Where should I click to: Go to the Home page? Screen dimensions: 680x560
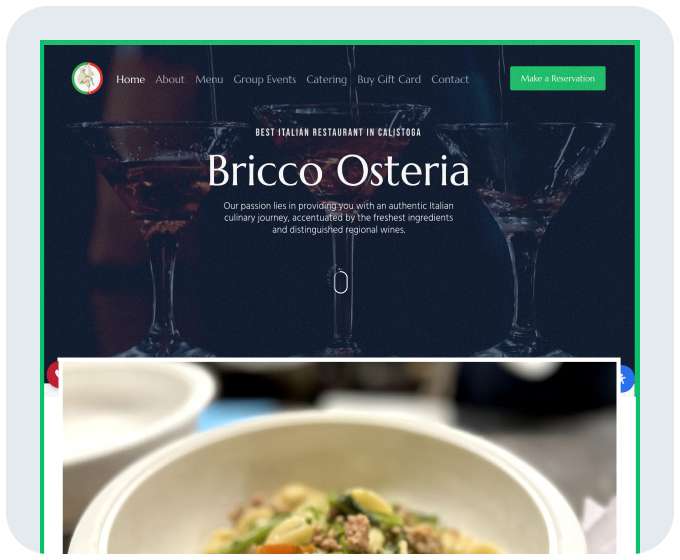tap(130, 79)
